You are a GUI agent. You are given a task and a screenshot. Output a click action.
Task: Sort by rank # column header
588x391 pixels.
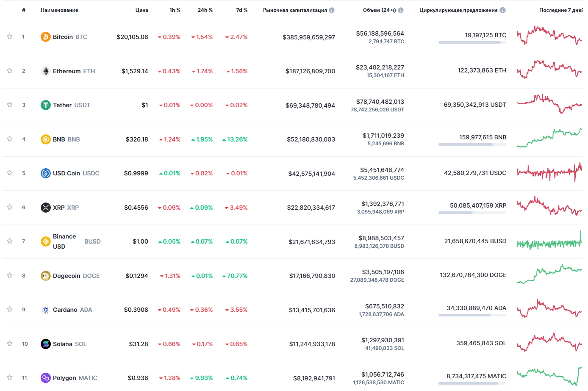[24, 10]
